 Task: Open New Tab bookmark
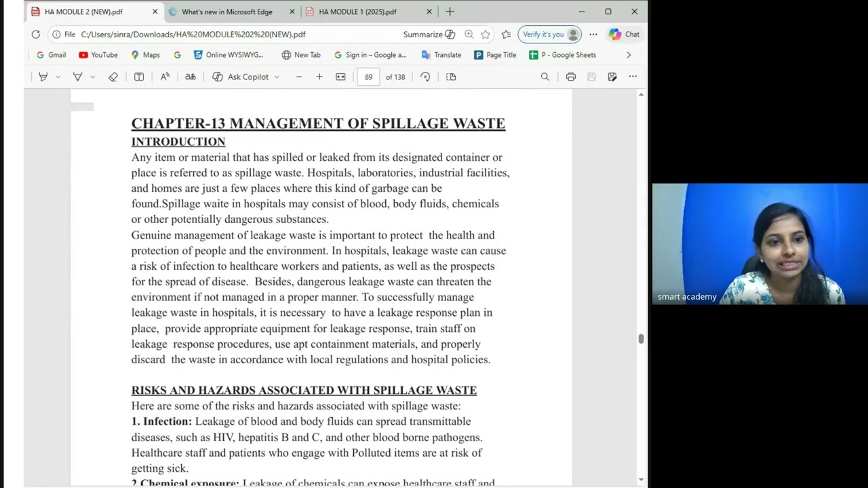pyautogui.click(x=301, y=55)
